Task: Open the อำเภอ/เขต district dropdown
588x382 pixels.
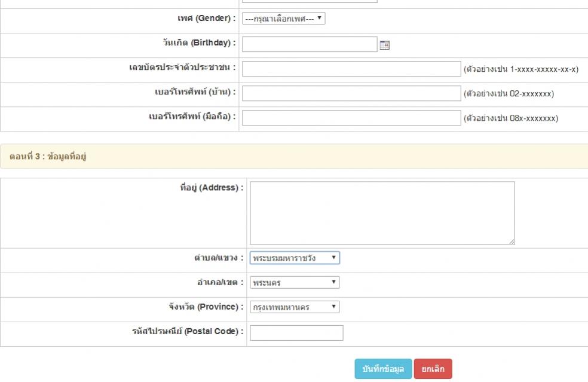Action: coord(295,283)
